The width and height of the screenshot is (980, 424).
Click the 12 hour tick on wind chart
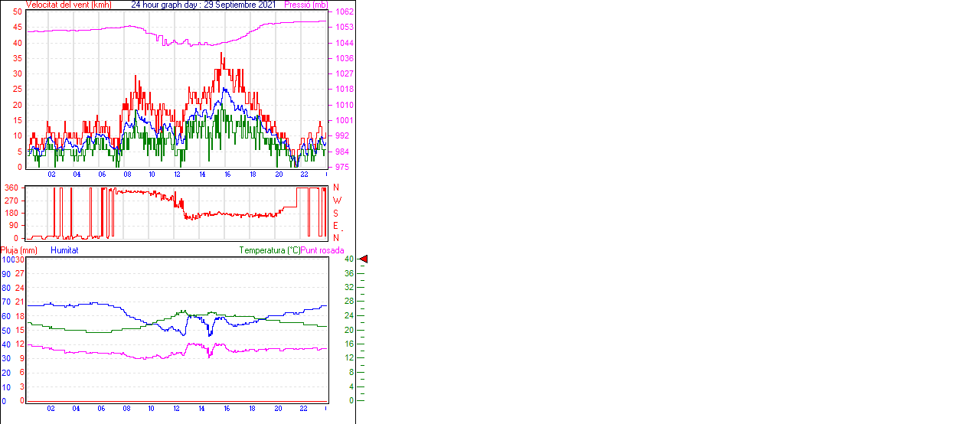point(178,174)
